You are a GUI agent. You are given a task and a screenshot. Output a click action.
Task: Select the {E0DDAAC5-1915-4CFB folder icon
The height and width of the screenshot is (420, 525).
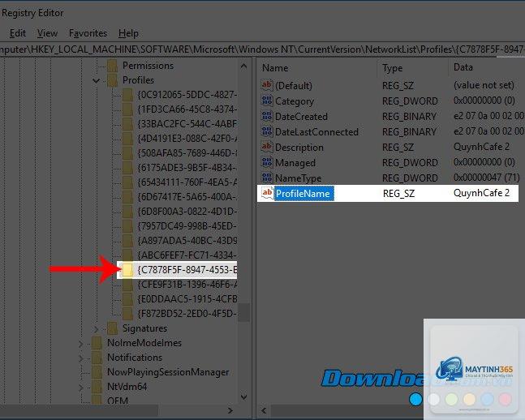pos(127,299)
